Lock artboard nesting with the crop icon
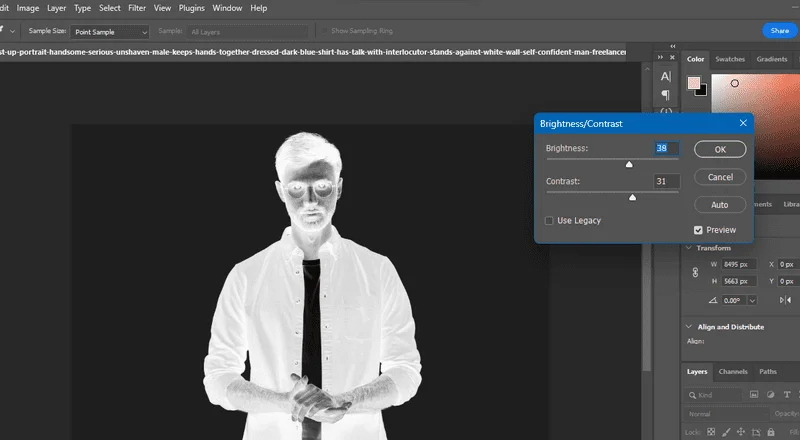The height and width of the screenshot is (440, 800). pyautogui.click(x=756, y=432)
